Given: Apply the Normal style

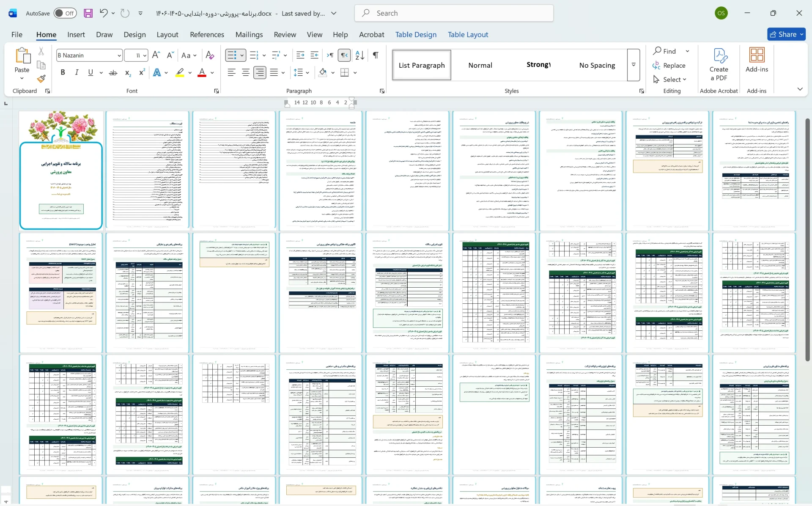Looking at the screenshot, I should coord(480,65).
